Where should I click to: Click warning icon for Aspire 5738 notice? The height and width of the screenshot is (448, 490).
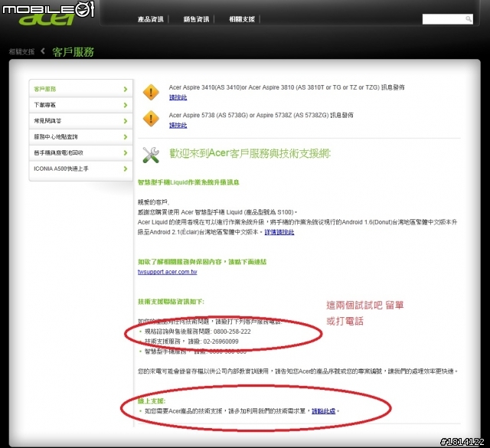tap(151, 119)
